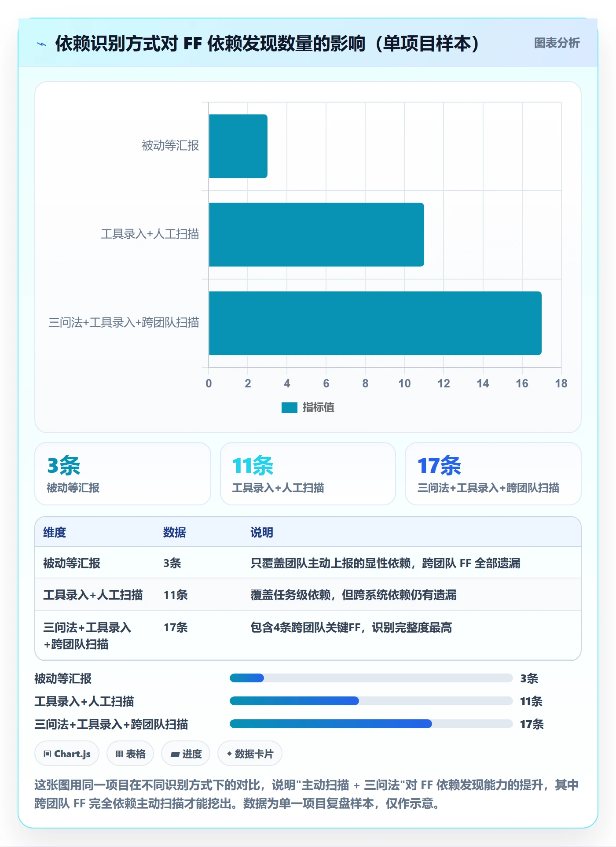Screen dimensions: 616x847
Task: Select the 17条 data card
Action: tap(493, 474)
